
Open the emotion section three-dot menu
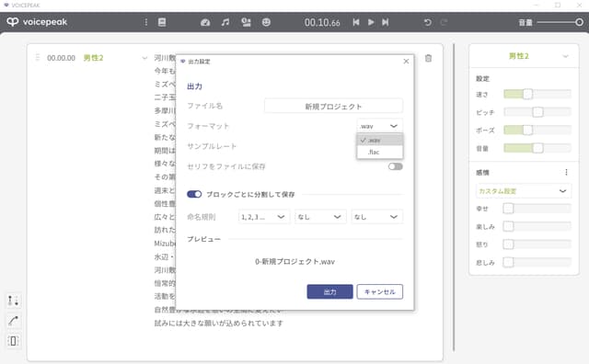coord(566,172)
